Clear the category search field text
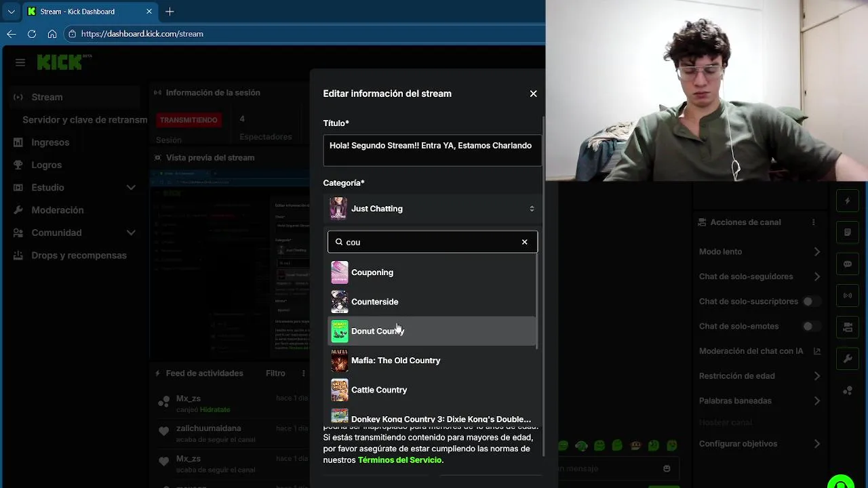 point(524,242)
